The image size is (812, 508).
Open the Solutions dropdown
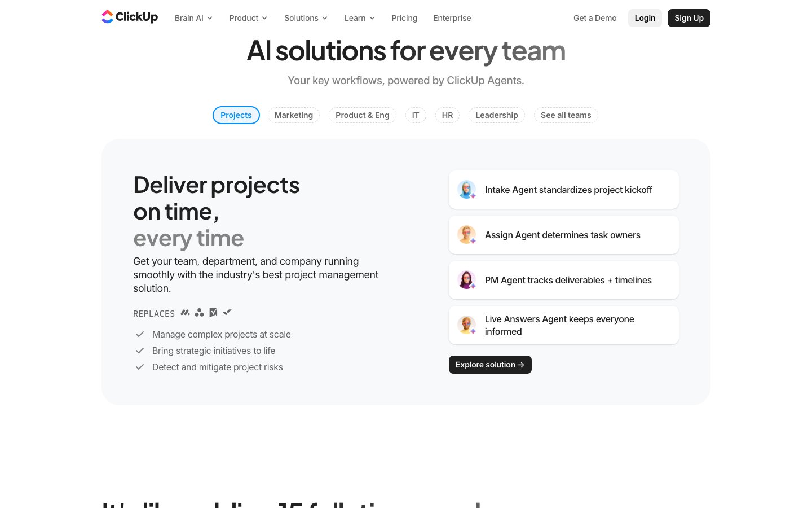(x=306, y=17)
